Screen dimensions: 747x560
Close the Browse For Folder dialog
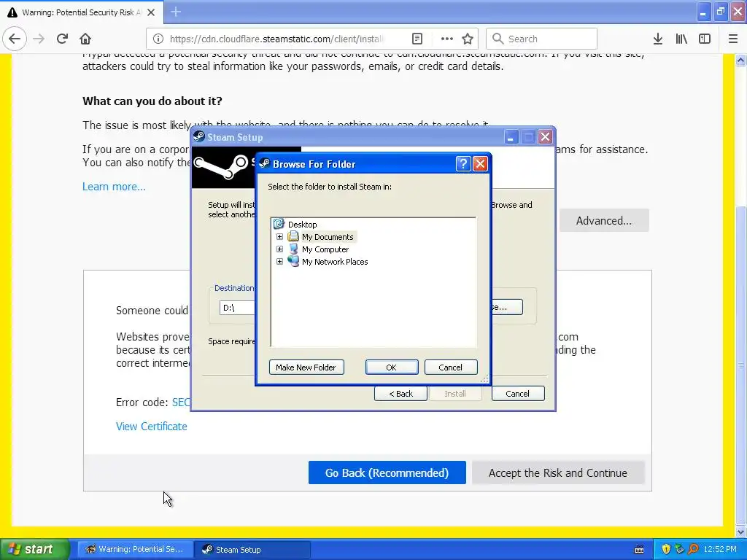(480, 164)
